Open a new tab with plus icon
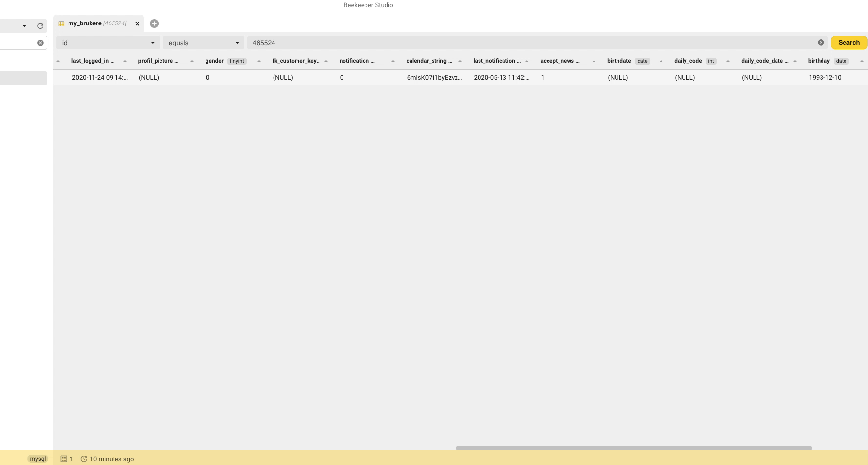This screenshot has width=868, height=465. (154, 23)
